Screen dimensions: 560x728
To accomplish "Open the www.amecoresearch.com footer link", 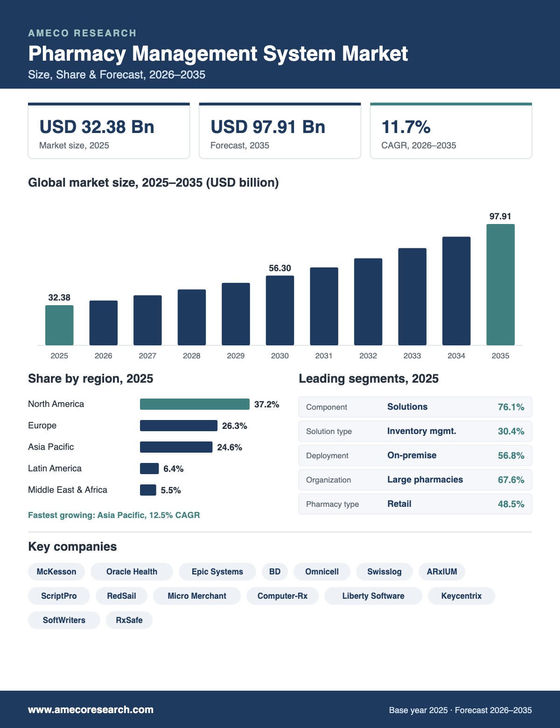I will click(91, 710).
